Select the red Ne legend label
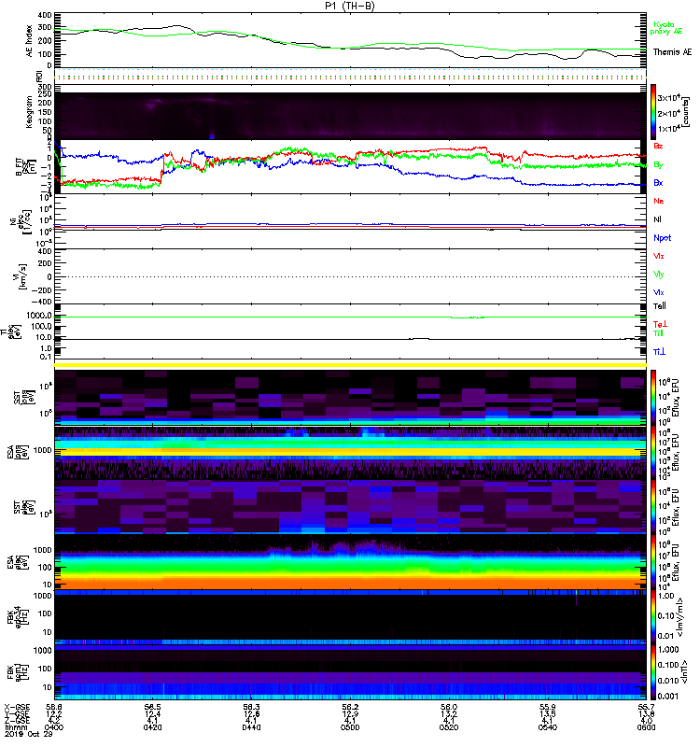700x747 pixels. coord(659,201)
